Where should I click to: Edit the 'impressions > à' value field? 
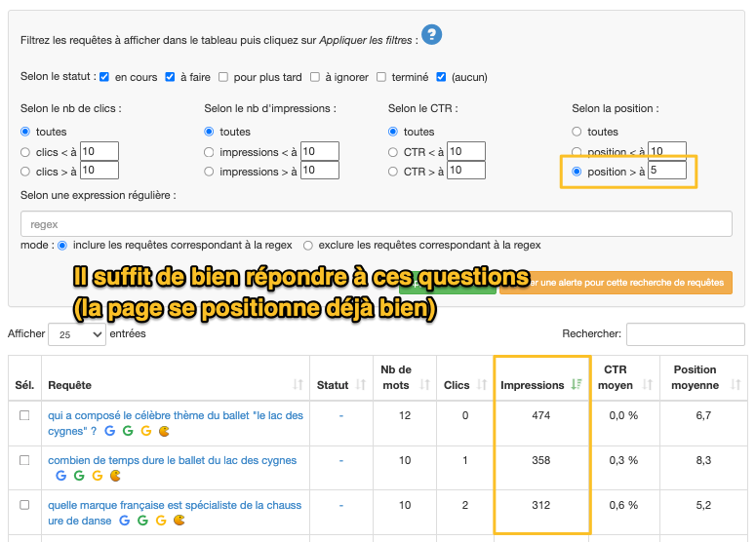320,170
